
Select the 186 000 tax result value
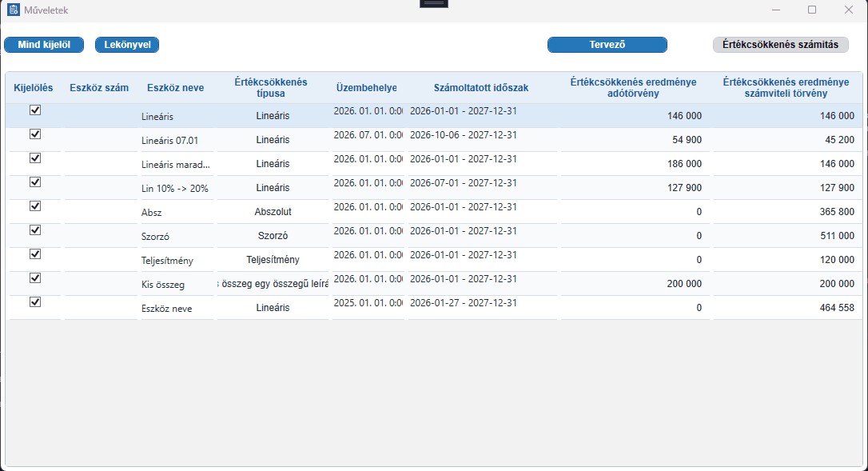(685, 163)
